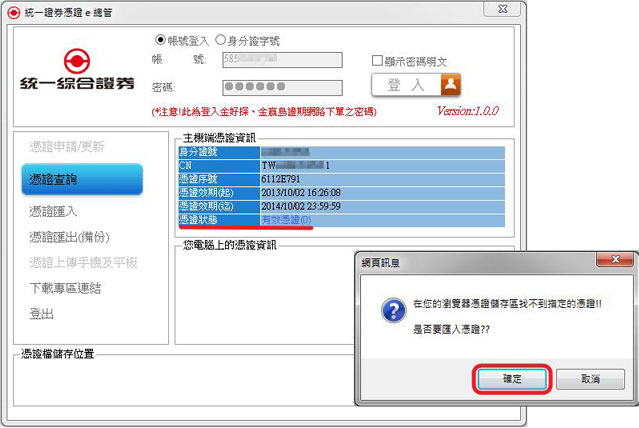Click the 登出 logout menu item
Viewport: 639px width, 428px height.
(41, 314)
